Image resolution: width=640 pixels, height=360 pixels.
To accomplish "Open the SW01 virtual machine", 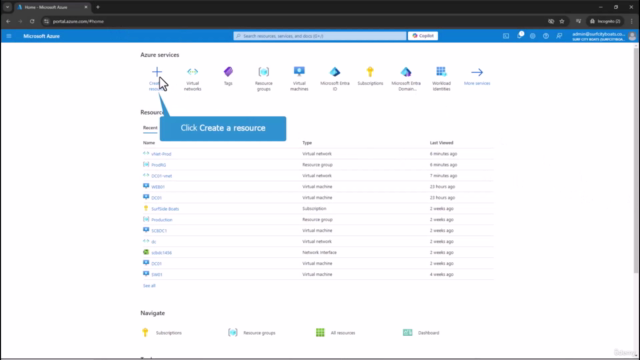I will pos(156,275).
